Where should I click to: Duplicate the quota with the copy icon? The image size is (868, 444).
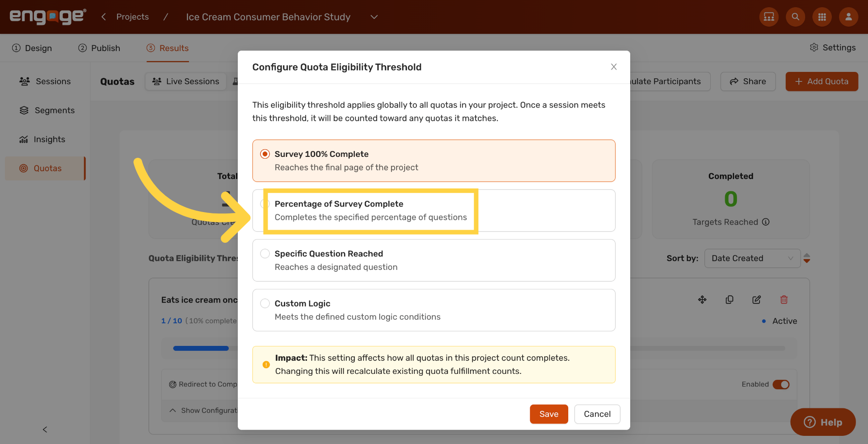point(729,300)
